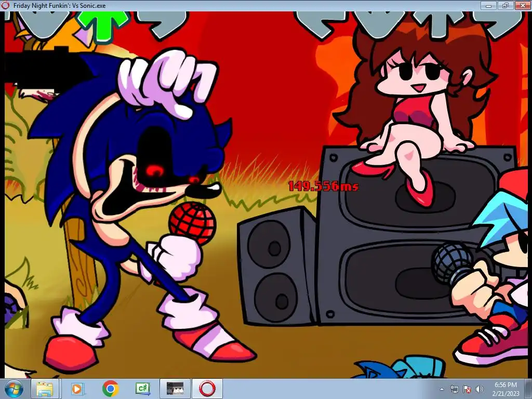Click the 149.556ms timing readout
Screen dimensions: 532x399
coord(323,186)
